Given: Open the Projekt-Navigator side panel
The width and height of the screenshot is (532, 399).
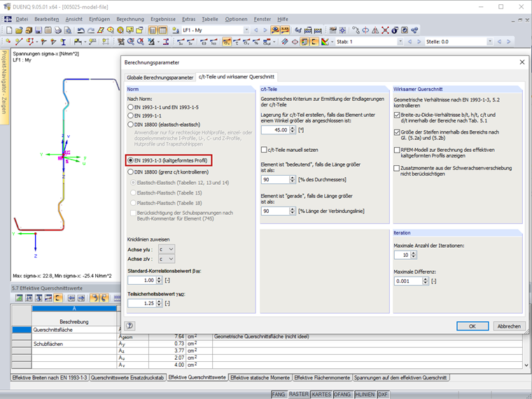Looking at the screenshot, I should point(4,87).
